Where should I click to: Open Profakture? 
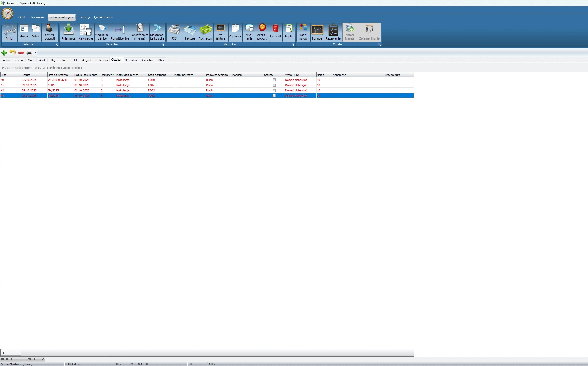coord(221,32)
